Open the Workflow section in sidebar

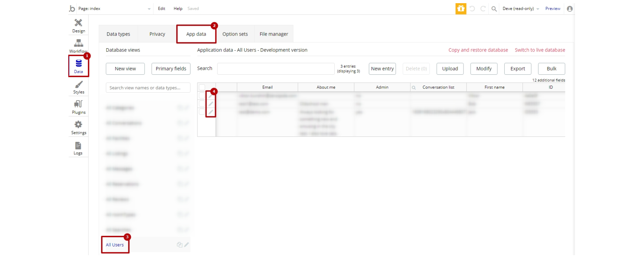(78, 46)
